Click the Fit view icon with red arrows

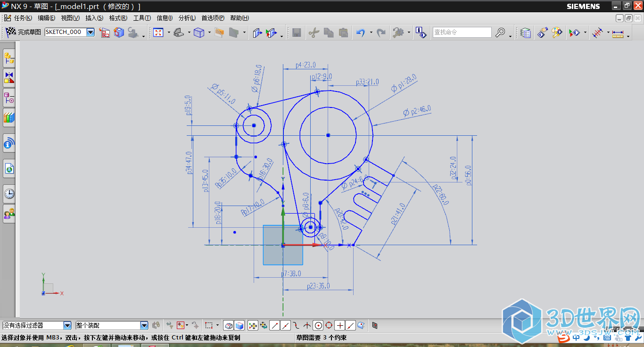point(158,33)
